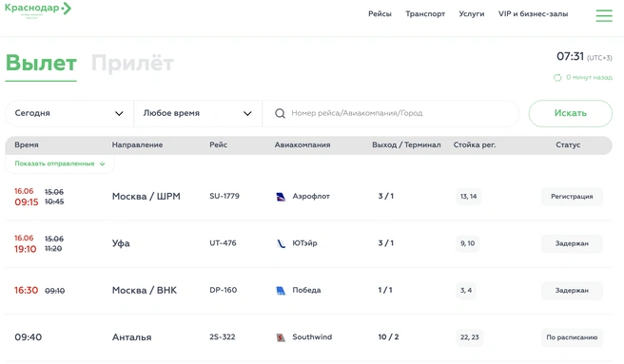624x364 pixels.
Task: Click Задержан status for flight DP-160
Action: pyautogui.click(x=572, y=291)
